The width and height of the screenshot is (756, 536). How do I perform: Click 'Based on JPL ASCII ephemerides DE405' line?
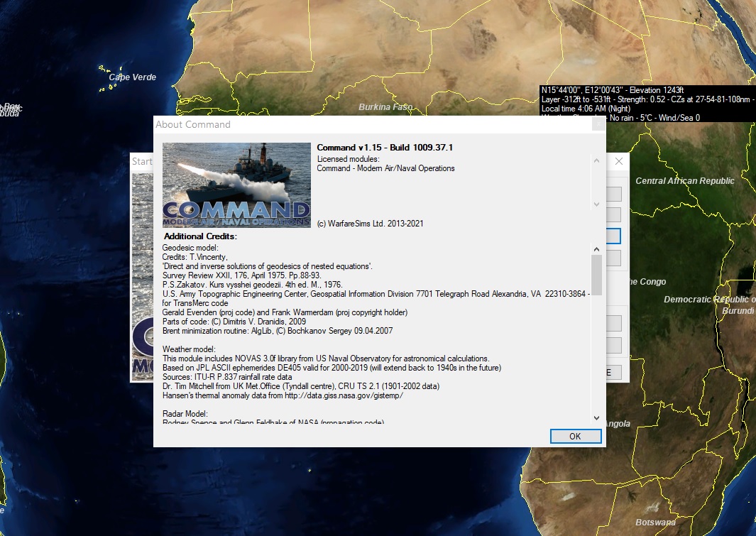point(332,368)
